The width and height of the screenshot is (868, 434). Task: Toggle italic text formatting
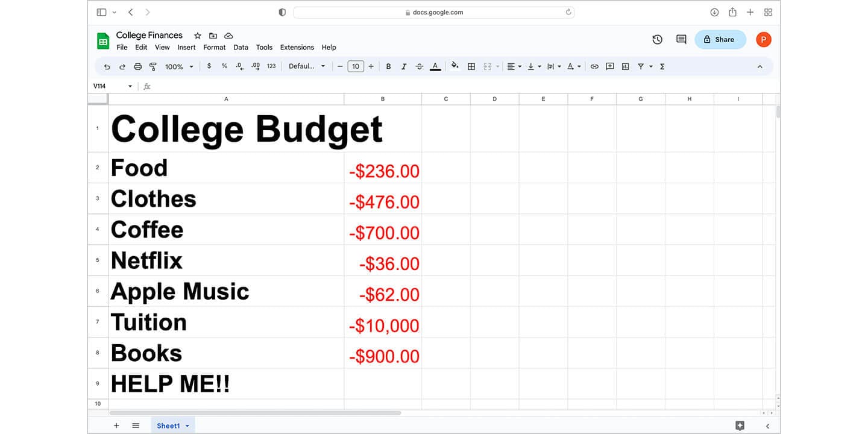[404, 67]
